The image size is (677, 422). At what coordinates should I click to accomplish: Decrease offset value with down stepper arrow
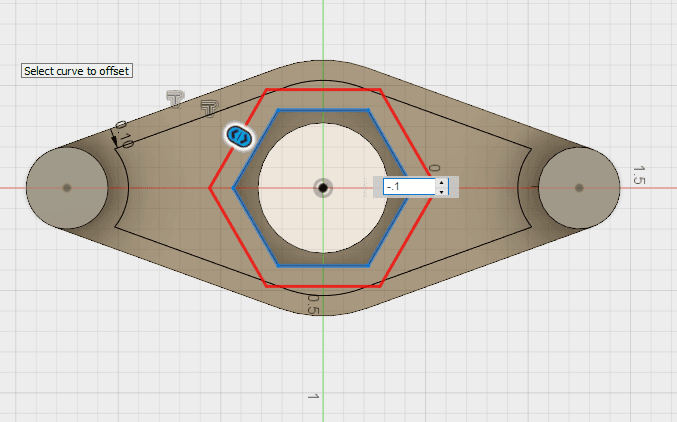coord(441,191)
